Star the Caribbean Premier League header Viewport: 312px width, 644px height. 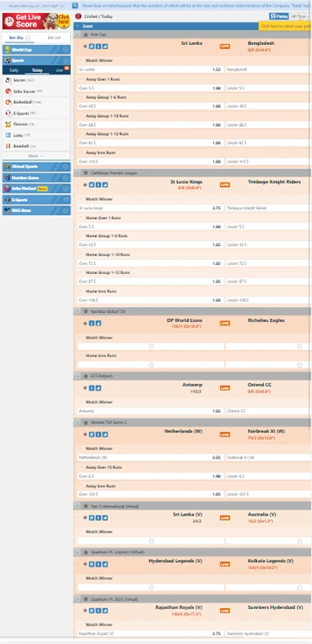pos(87,173)
